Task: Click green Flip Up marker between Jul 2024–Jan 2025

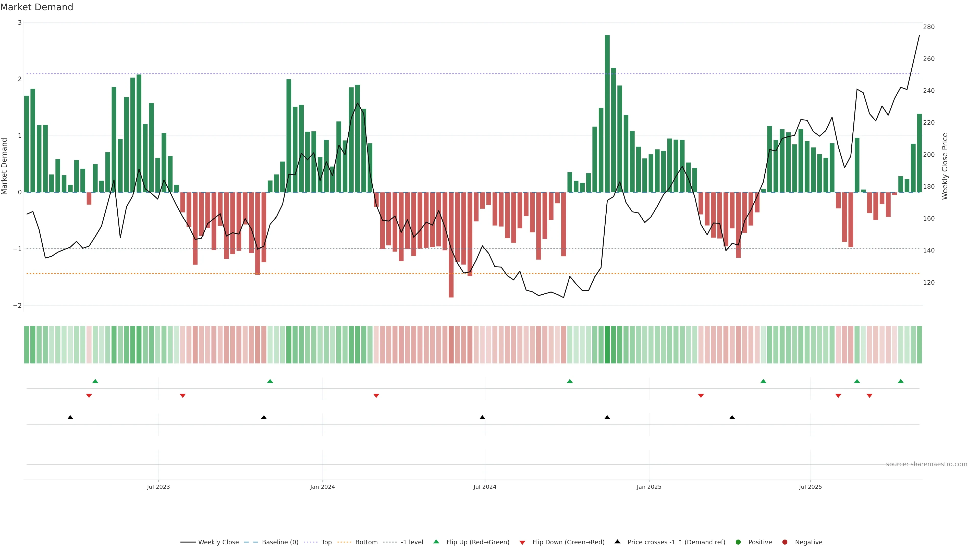Action: pyautogui.click(x=570, y=381)
